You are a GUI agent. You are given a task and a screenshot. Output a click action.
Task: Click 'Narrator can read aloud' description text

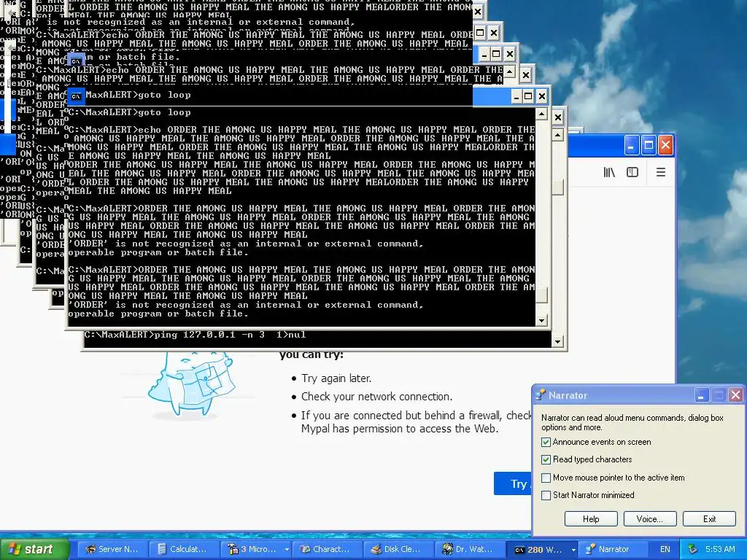[x=632, y=422]
